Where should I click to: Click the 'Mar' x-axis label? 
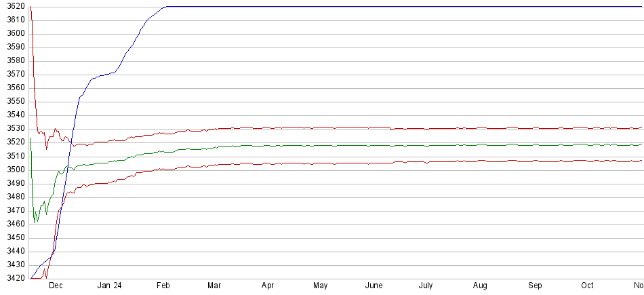coord(215,286)
